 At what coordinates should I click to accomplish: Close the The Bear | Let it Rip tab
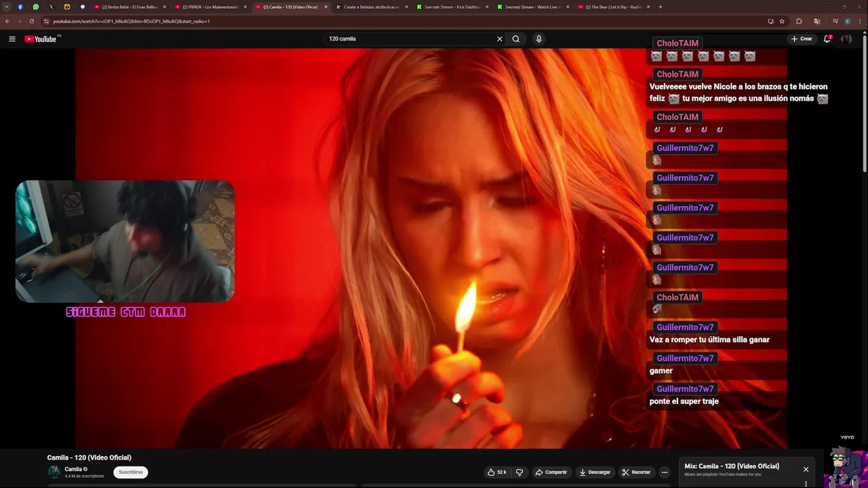pos(648,7)
